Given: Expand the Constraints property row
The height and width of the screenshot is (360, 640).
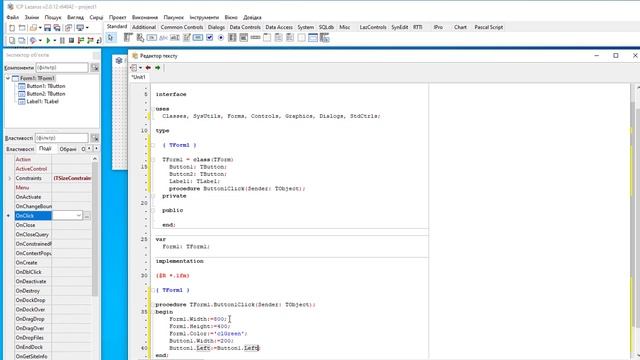Looking at the screenshot, I should coord(9,178).
